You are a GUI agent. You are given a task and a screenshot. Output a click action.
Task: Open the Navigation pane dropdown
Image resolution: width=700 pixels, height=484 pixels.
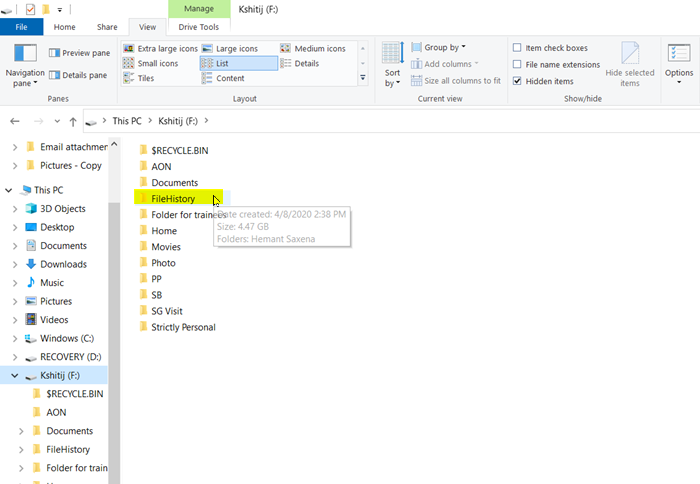point(25,66)
